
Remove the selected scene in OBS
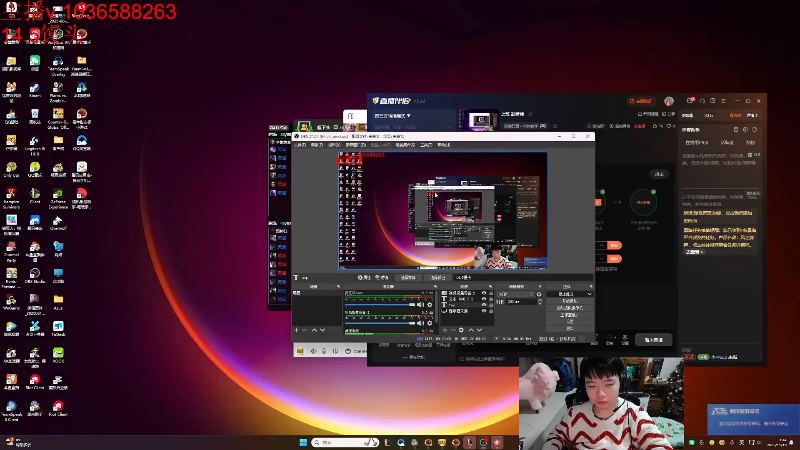click(x=305, y=330)
